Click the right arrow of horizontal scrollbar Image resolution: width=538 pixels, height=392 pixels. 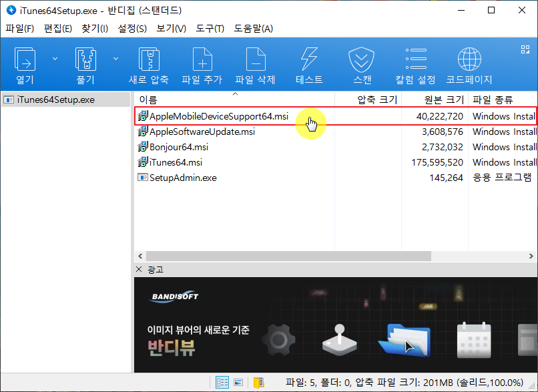pos(531,256)
